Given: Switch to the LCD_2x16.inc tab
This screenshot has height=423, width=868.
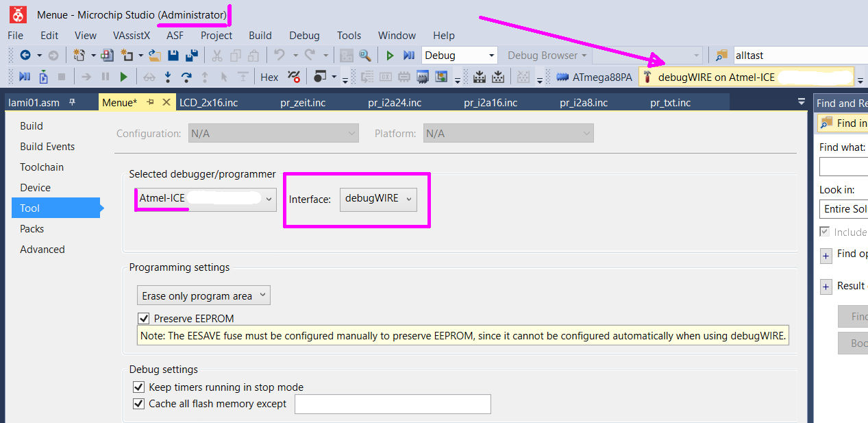Looking at the screenshot, I should (x=209, y=103).
